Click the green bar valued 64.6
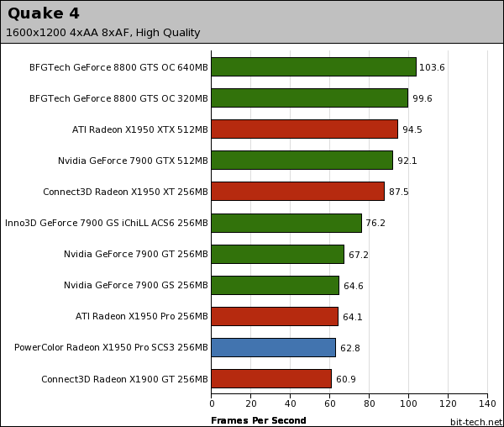The height and width of the screenshot is (427, 504). coord(276,285)
